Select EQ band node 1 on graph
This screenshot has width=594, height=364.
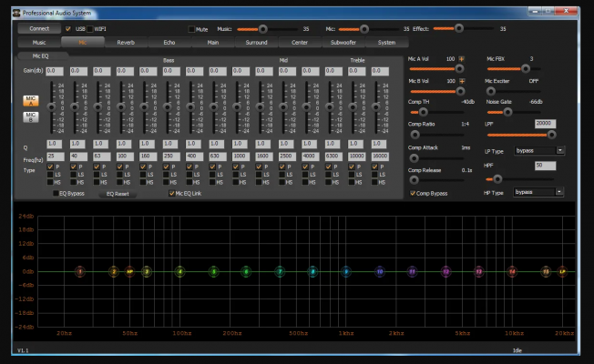pos(80,271)
